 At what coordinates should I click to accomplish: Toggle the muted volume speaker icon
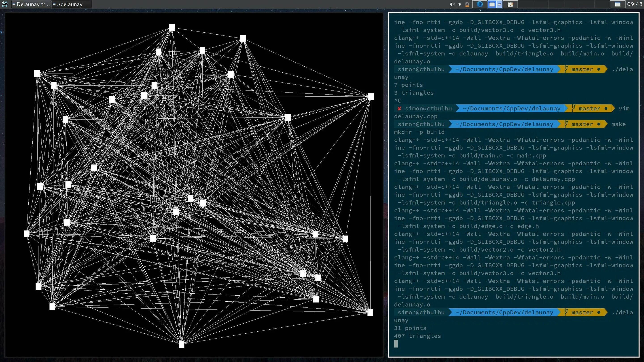pyautogui.click(x=452, y=4)
